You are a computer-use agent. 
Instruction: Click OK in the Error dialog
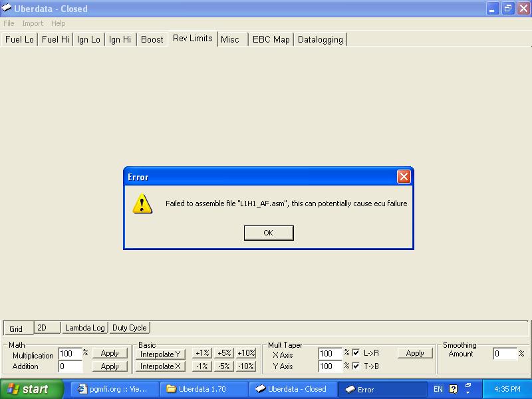268,233
